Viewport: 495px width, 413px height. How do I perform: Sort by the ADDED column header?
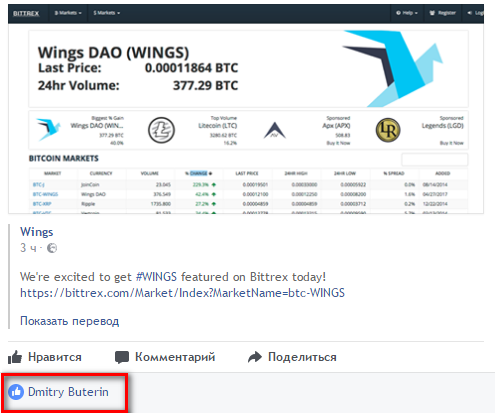click(x=443, y=173)
